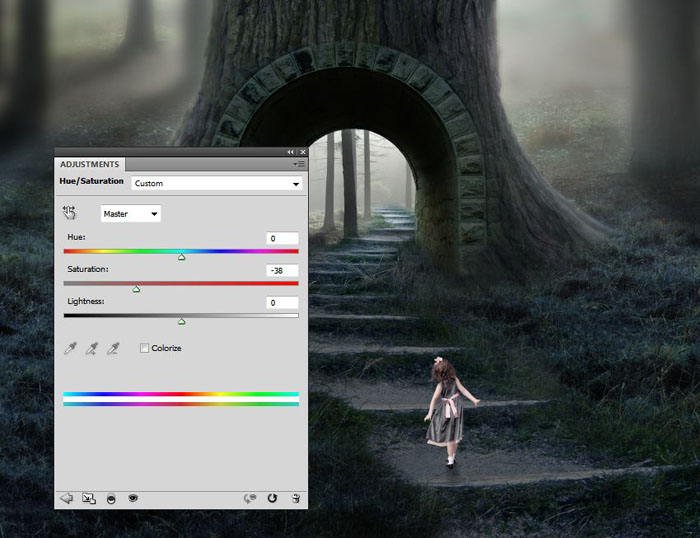Select the on-image targeted adjustment tool
The image size is (700, 538).
tap(69, 213)
